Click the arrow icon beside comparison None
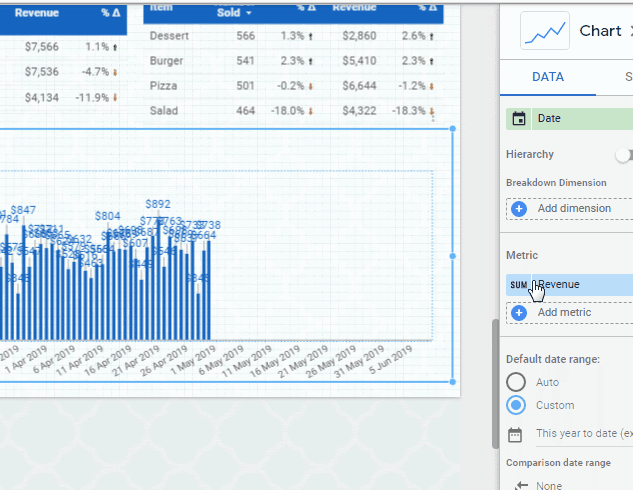This screenshot has width=633, height=490. 518,486
